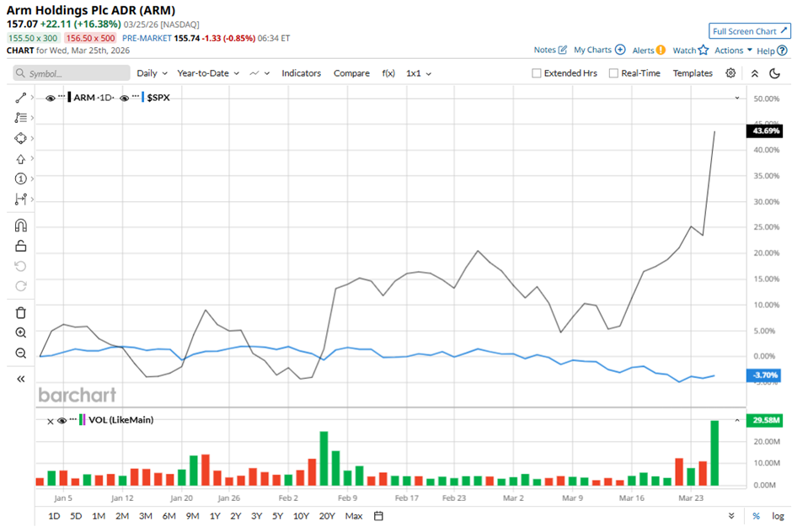Open the Templates menu

[693, 73]
